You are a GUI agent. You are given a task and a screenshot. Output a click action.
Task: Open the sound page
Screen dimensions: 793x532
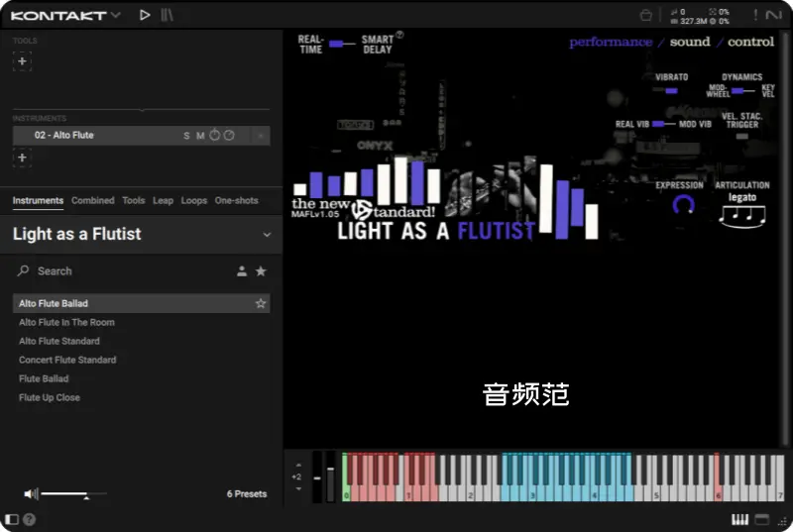(x=690, y=42)
